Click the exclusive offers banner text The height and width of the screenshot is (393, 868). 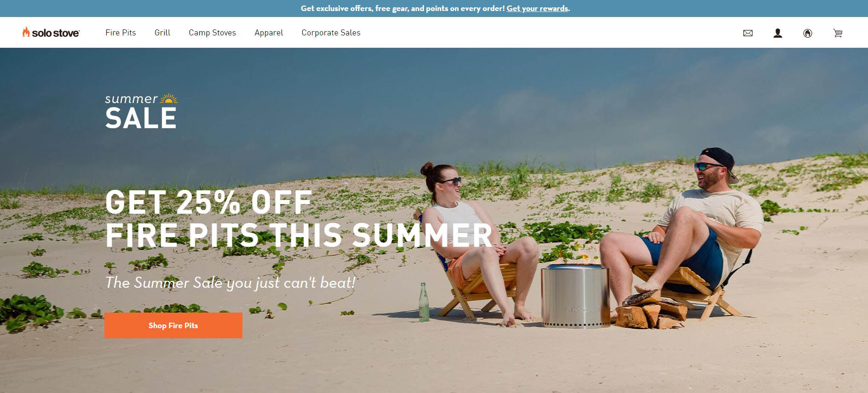click(402, 8)
